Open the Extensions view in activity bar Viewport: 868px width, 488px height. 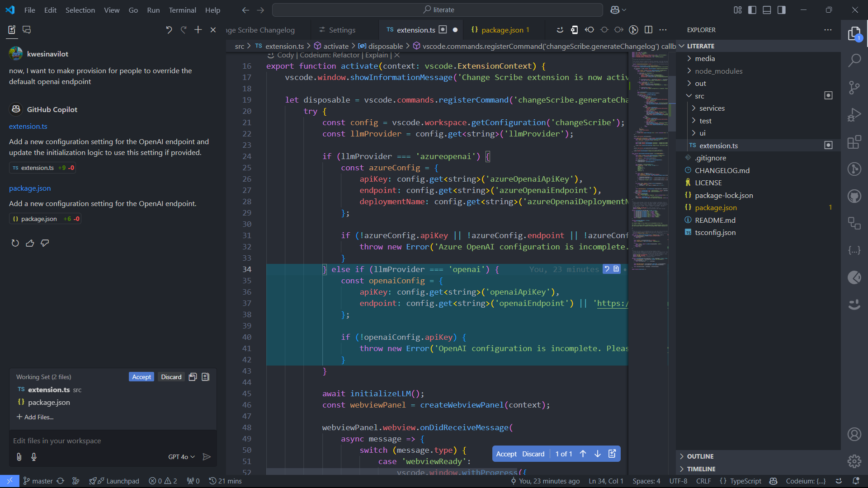[854, 142]
